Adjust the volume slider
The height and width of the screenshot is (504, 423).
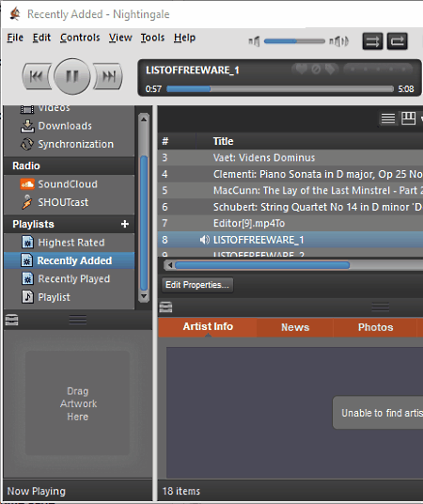294,41
